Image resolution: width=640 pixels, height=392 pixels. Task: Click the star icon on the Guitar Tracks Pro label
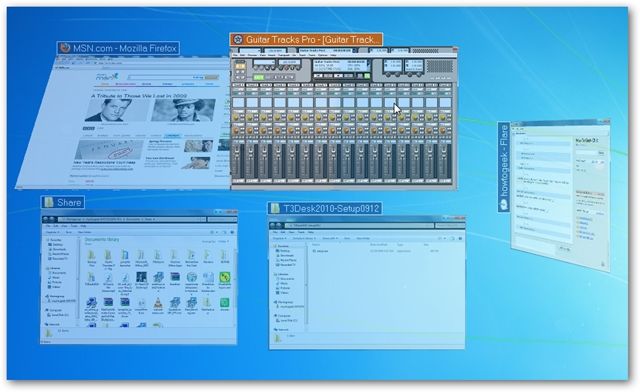click(238, 40)
